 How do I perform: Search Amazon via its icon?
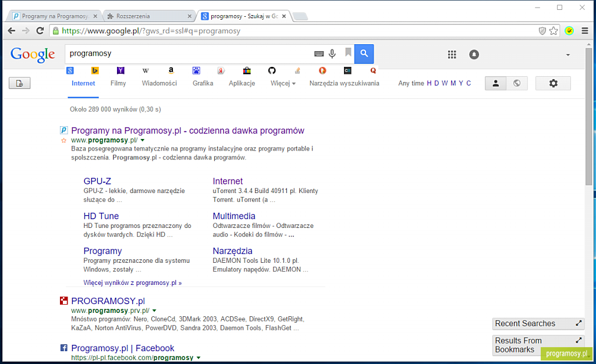point(171,70)
